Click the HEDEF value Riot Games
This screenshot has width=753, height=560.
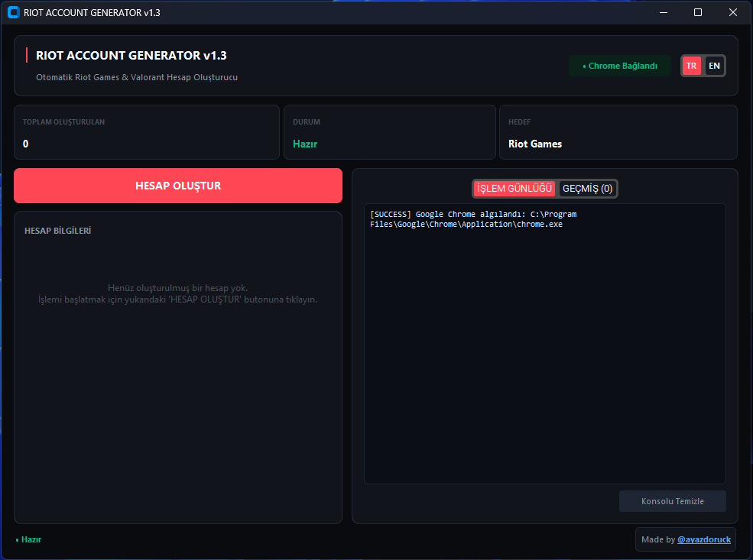pyautogui.click(x=535, y=144)
